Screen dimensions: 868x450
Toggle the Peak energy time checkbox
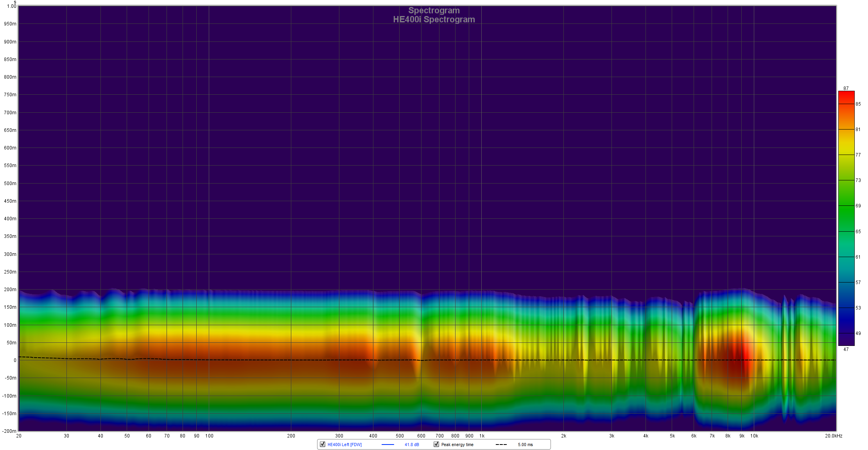click(436, 444)
